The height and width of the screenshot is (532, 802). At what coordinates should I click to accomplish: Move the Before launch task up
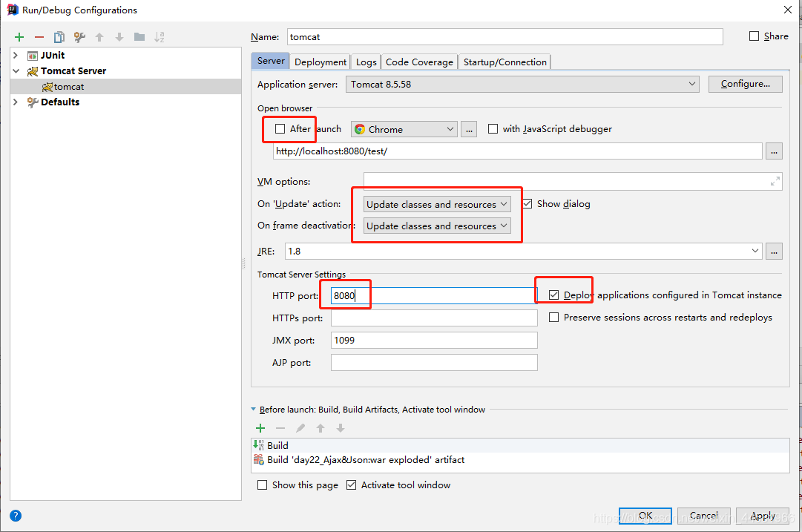[x=321, y=428]
